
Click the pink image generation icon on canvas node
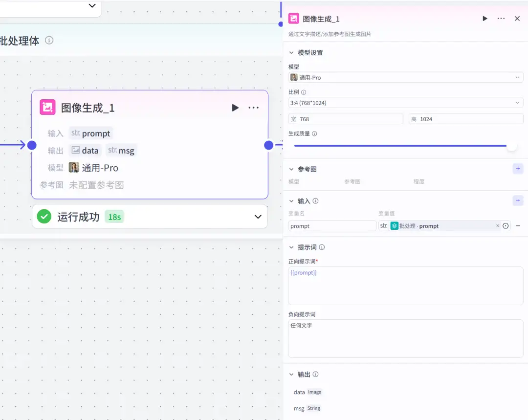[47, 108]
